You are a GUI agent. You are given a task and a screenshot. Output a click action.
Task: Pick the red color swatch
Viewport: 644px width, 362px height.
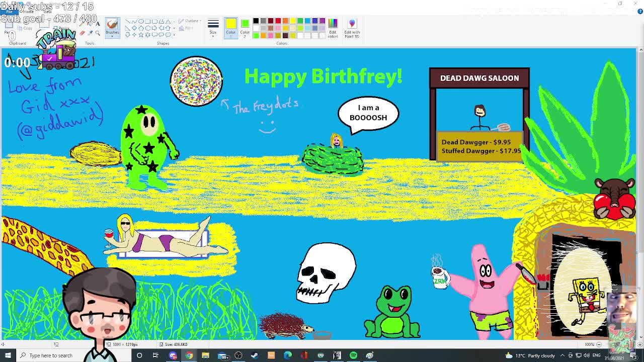(278, 21)
